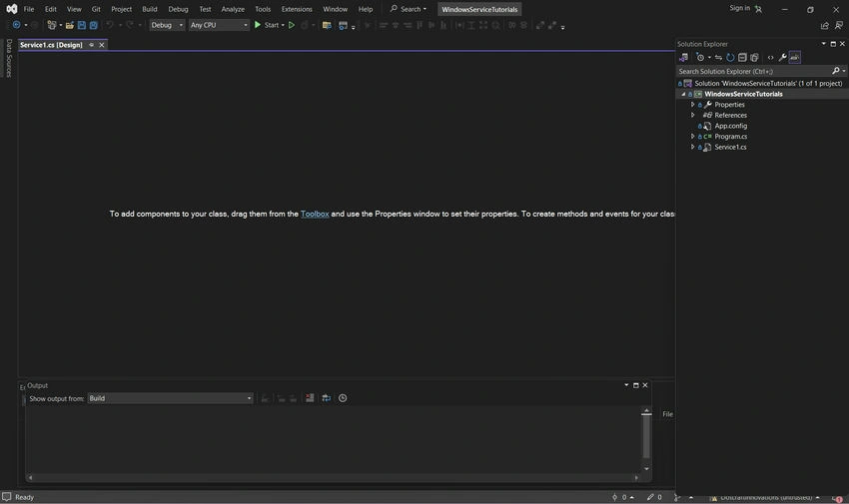Click the Search Solution Explorer input field
849x504 pixels.
pos(753,71)
